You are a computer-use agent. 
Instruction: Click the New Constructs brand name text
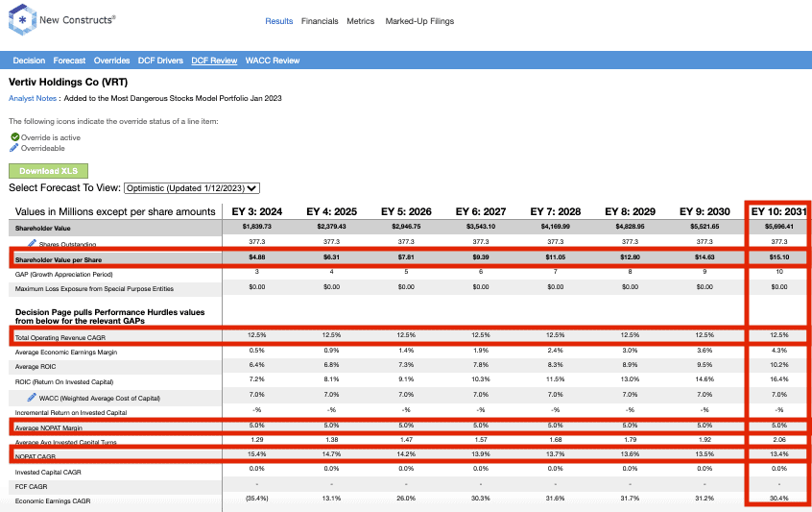78,19
